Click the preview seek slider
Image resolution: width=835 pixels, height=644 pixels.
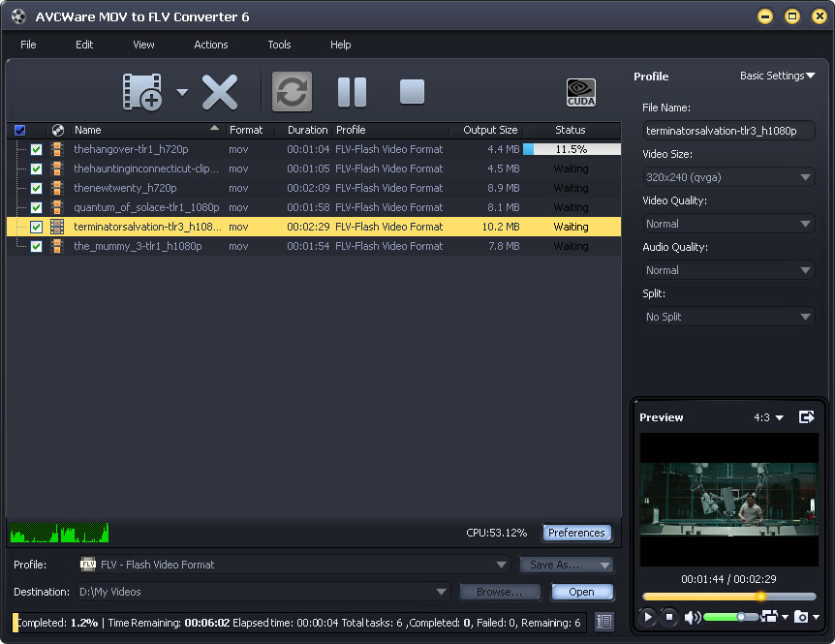[728, 597]
